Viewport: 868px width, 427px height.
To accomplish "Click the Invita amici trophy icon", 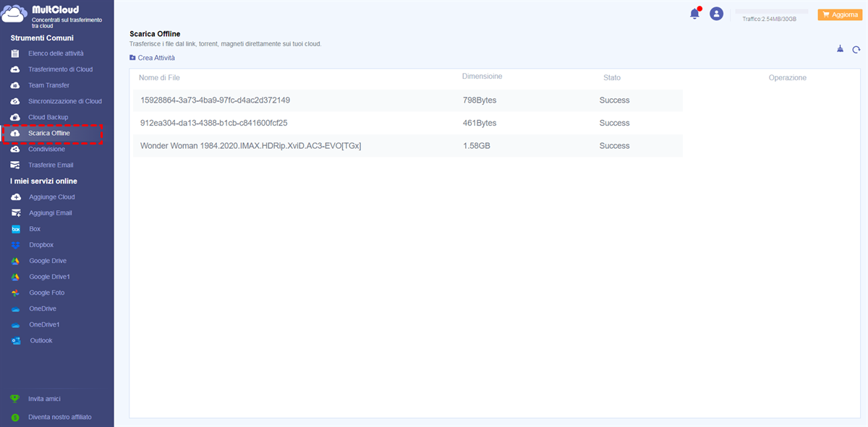I will [x=15, y=398].
